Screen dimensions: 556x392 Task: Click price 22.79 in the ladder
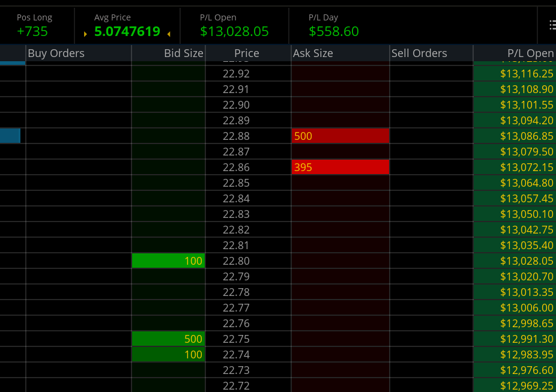(236, 277)
